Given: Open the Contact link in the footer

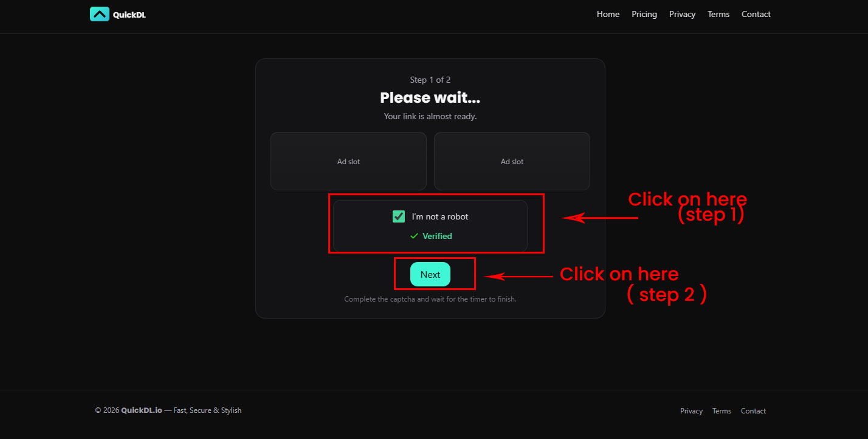Looking at the screenshot, I should (753, 411).
